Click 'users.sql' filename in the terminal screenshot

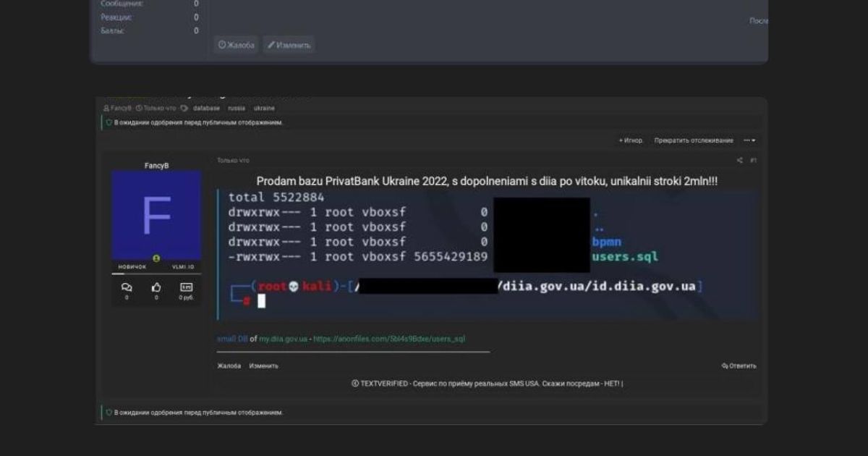(625, 256)
